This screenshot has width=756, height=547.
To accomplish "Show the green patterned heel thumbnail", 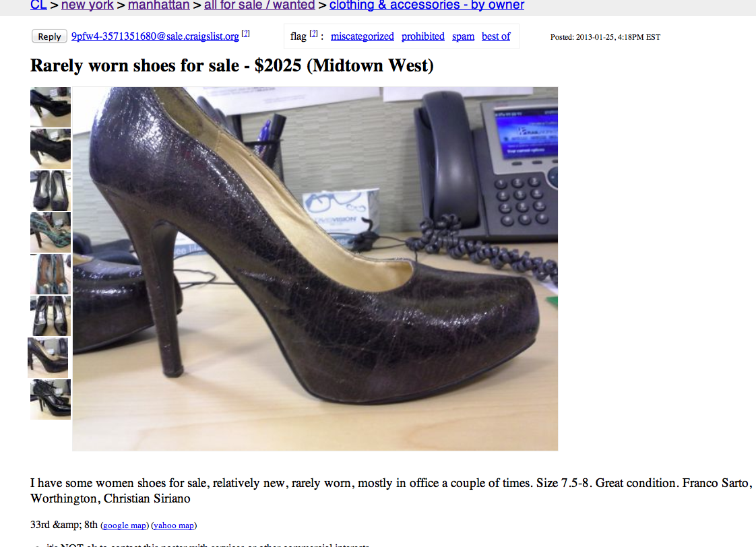I will (x=51, y=232).
